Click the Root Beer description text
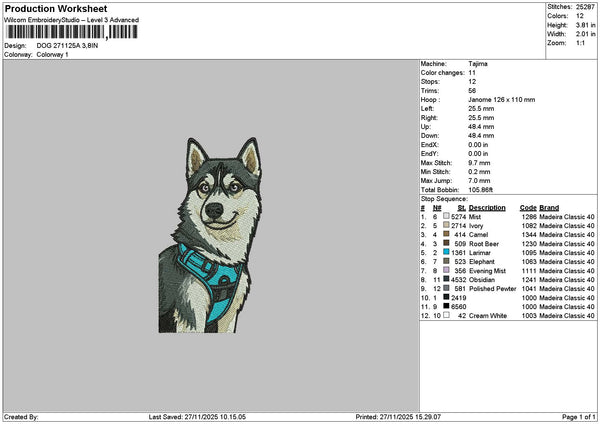 484,244
